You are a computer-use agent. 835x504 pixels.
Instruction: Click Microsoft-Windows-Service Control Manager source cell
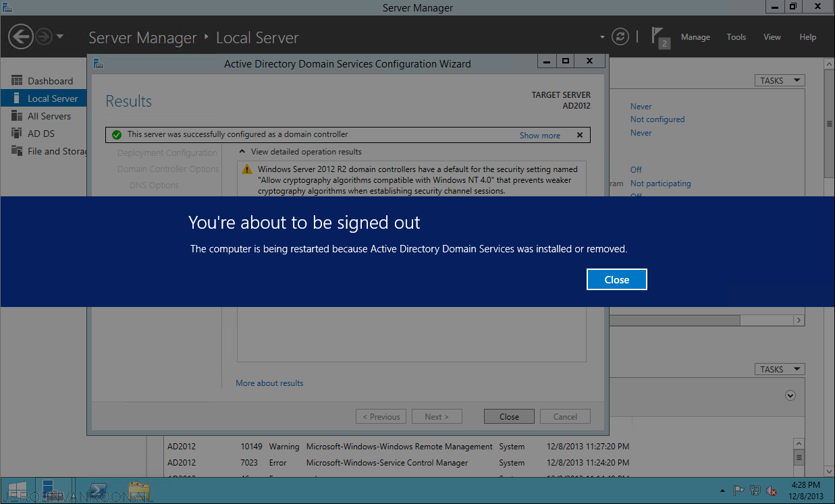click(x=387, y=463)
